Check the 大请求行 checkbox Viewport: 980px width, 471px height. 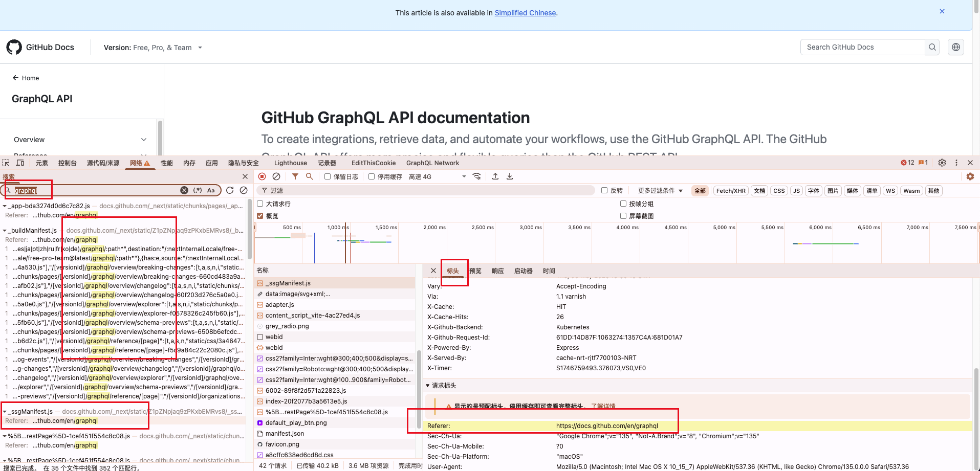point(260,204)
